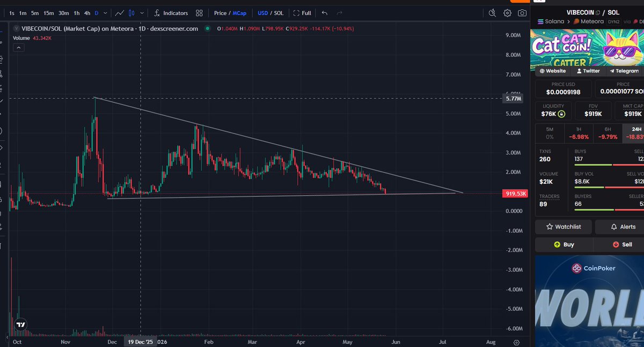Click the Volume indicator label
The height and width of the screenshot is (347, 644).
pyautogui.click(x=21, y=38)
